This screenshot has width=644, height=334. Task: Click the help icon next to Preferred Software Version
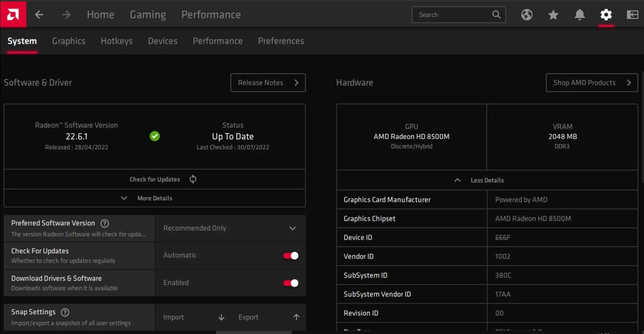[x=105, y=224]
